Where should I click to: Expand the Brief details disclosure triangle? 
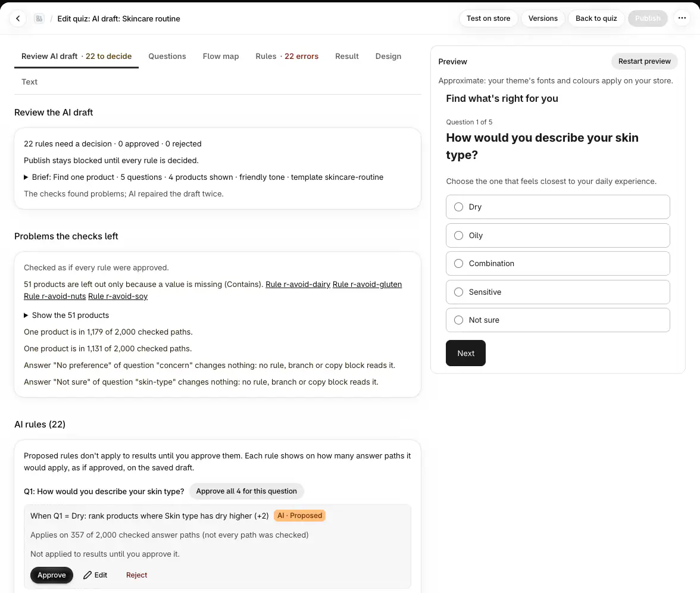[x=26, y=177]
